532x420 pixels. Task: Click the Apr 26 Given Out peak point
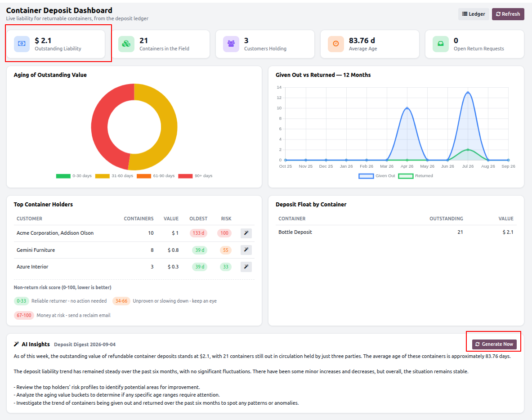pyautogui.click(x=407, y=108)
